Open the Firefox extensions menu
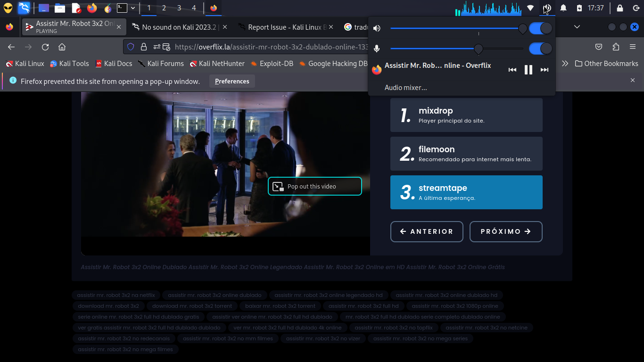The height and width of the screenshot is (362, 644). click(x=616, y=47)
